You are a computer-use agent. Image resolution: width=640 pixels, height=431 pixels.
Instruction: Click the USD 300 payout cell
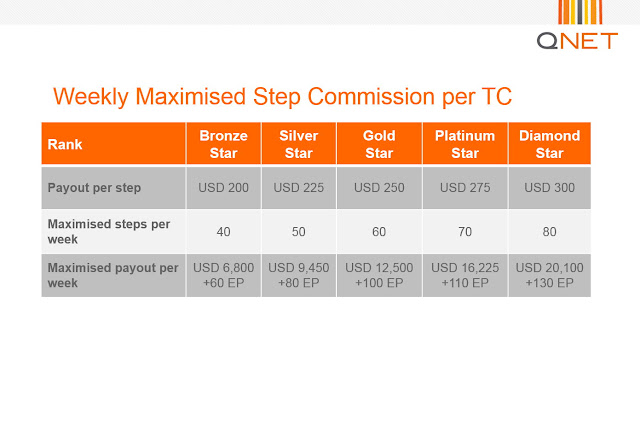547,187
